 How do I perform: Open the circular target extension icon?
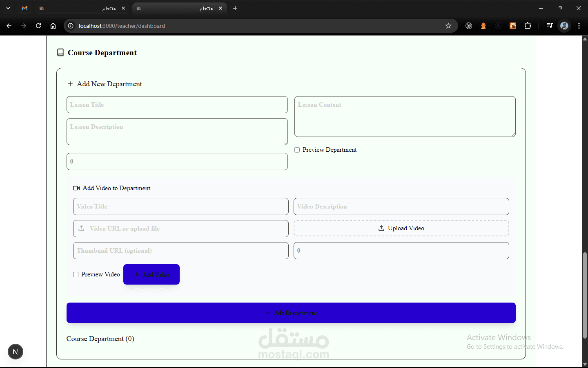click(x=469, y=26)
